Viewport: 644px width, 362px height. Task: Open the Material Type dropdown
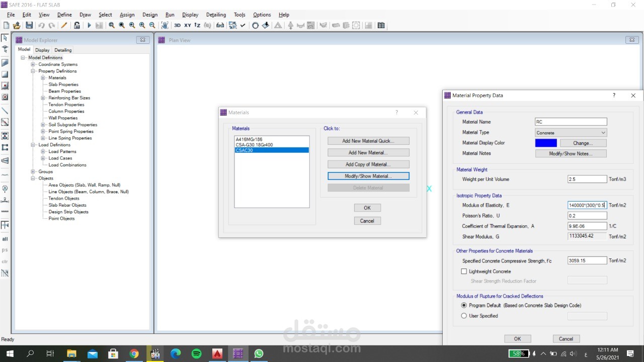pyautogui.click(x=571, y=133)
